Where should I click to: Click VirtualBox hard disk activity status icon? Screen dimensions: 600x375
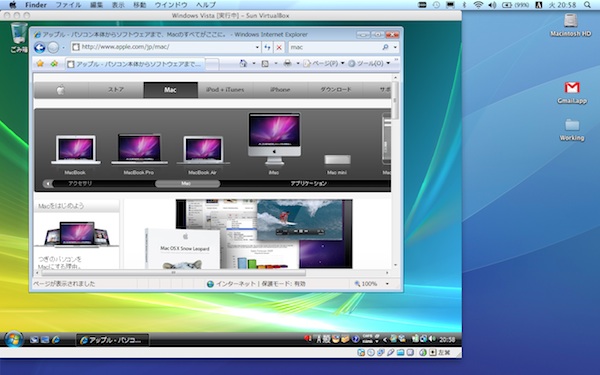coord(360,352)
